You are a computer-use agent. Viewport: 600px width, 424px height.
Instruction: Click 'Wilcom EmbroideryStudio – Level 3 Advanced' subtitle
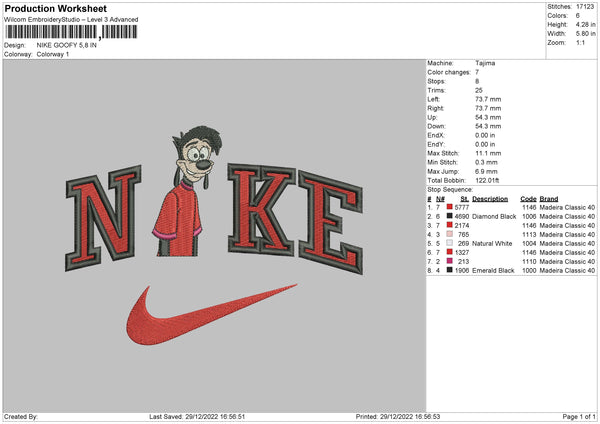(71, 20)
